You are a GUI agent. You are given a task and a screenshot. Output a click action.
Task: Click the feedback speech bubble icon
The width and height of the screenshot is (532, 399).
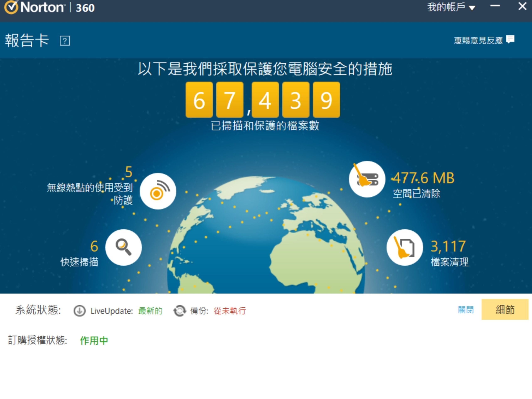[510, 39]
